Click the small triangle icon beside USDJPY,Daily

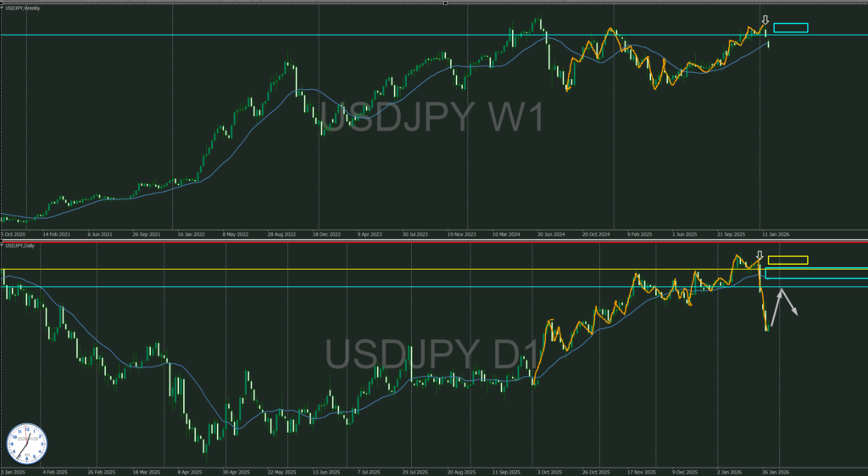[3, 245]
